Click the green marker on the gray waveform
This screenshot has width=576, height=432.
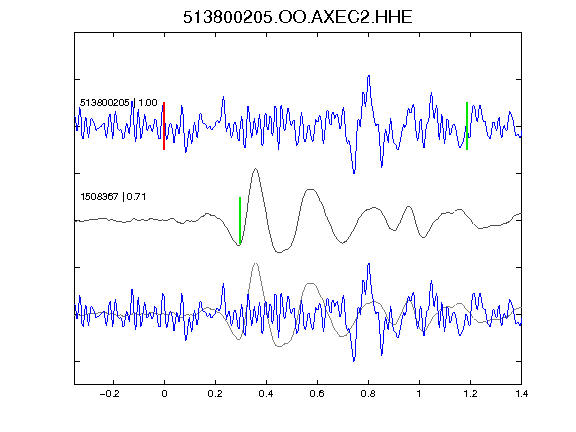click(x=240, y=220)
